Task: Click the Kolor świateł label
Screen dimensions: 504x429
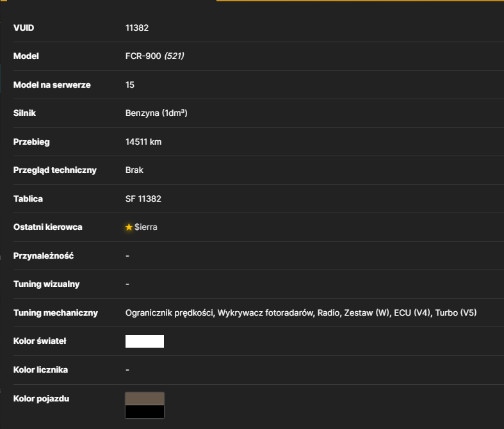Action: click(x=40, y=341)
